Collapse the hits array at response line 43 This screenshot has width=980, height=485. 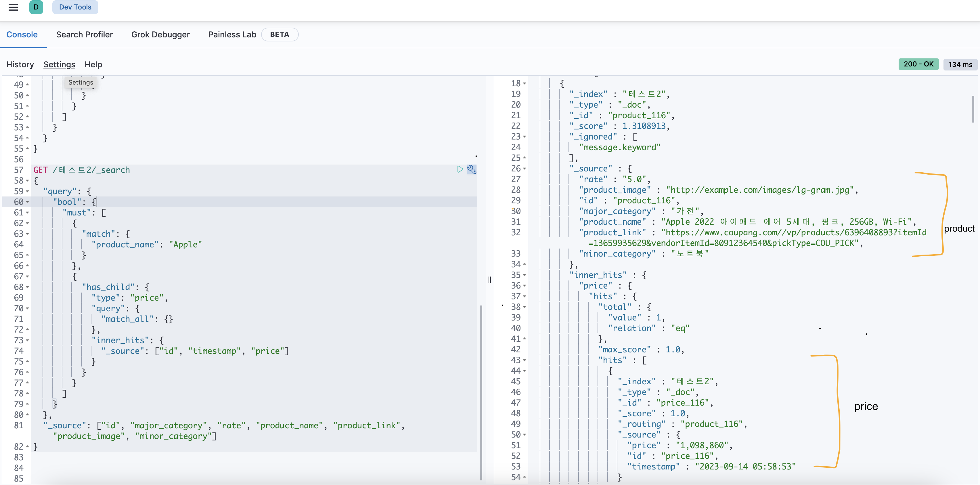pos(525,360)
